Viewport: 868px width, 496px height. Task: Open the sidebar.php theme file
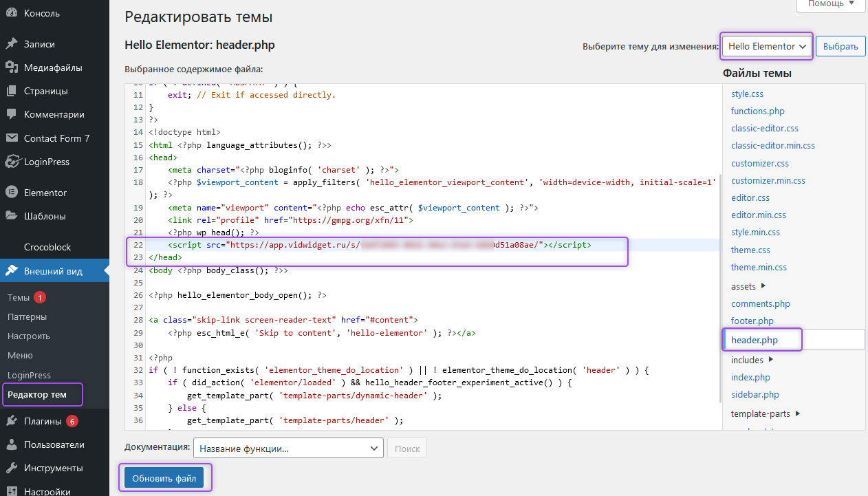tap(755, 394)
